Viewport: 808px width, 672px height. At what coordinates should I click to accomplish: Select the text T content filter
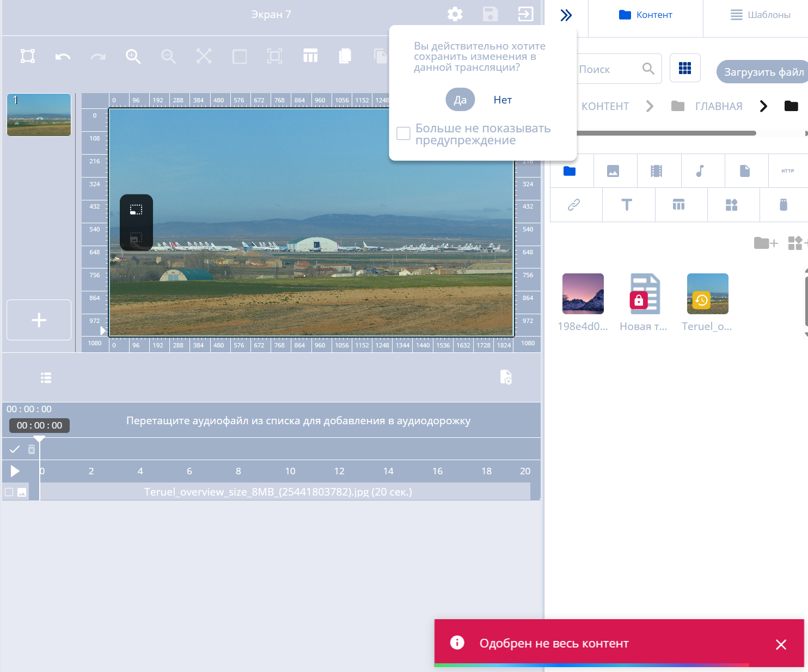627,205
